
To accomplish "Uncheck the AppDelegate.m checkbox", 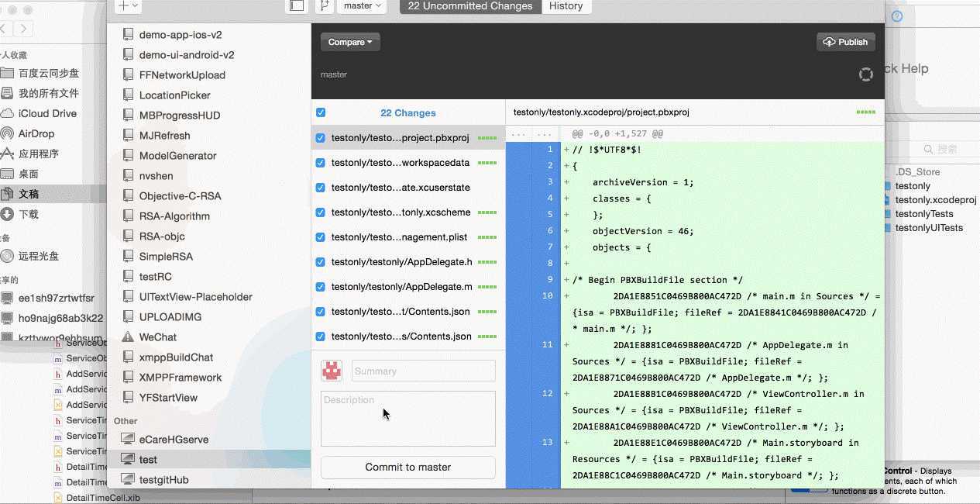I will pos(321,287).
